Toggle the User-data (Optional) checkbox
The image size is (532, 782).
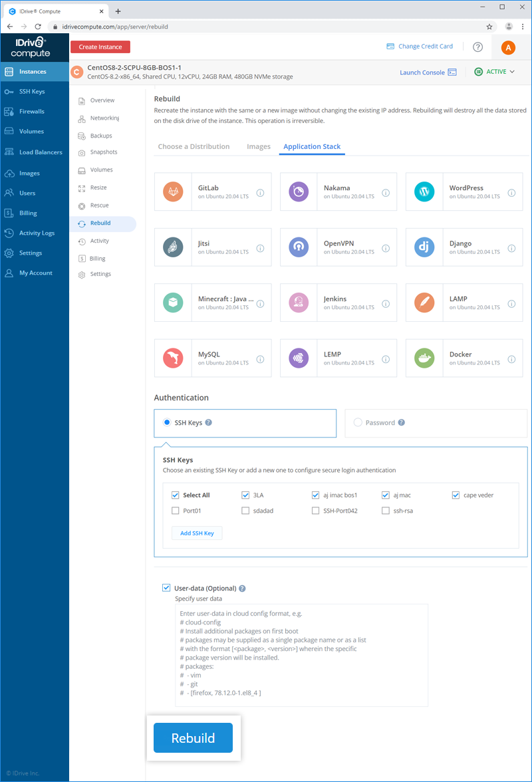tap(166, 588)
